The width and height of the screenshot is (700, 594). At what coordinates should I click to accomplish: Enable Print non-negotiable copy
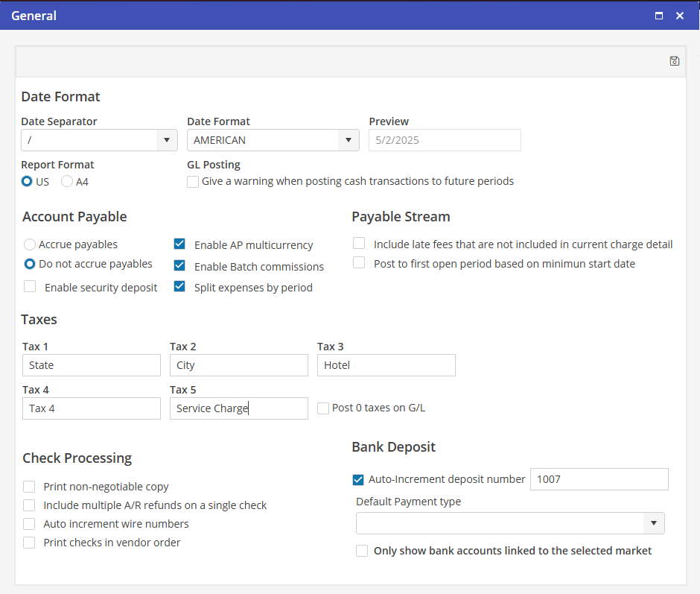click(29, 487)
